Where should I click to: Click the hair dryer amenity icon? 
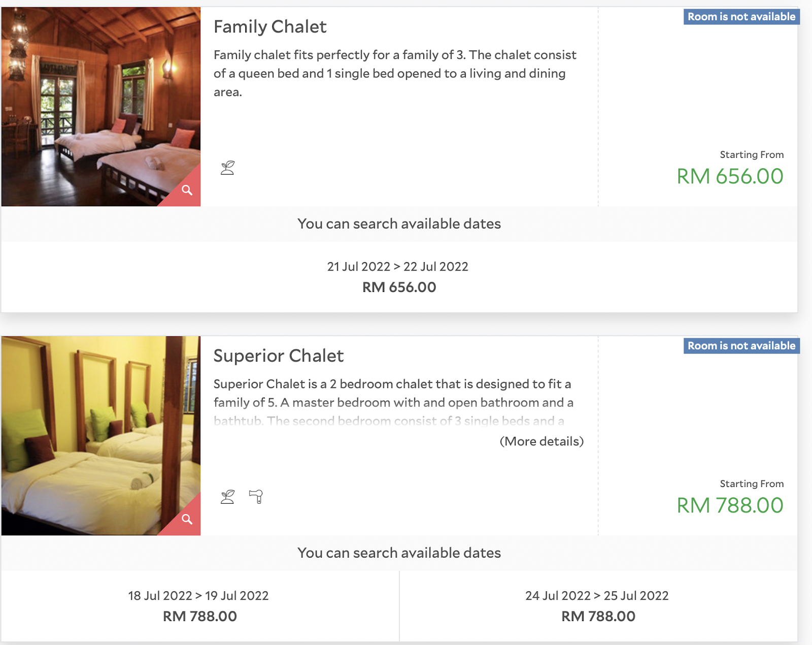(x=256, y=497)
